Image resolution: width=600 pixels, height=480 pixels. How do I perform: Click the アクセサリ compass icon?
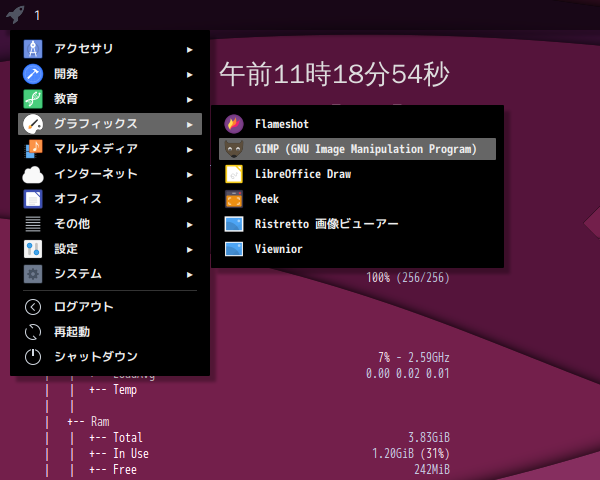click(x=33, y=49)
